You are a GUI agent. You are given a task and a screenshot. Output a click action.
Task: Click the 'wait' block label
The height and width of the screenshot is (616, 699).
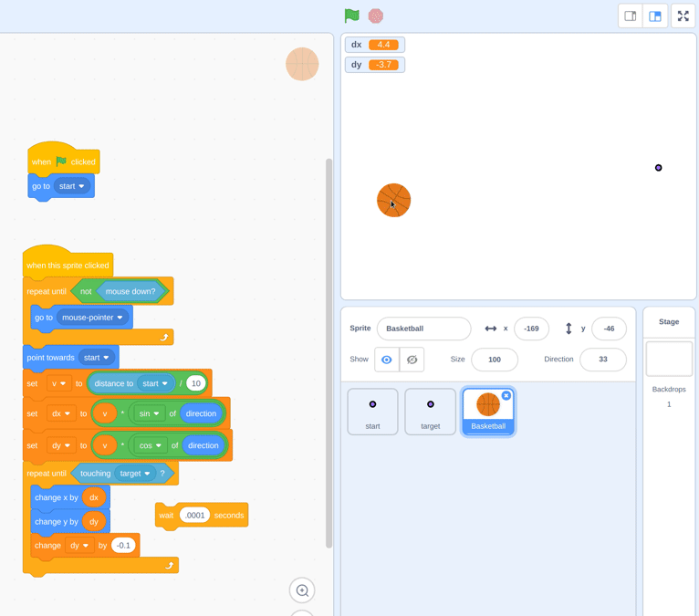click(x=166, y=516)
